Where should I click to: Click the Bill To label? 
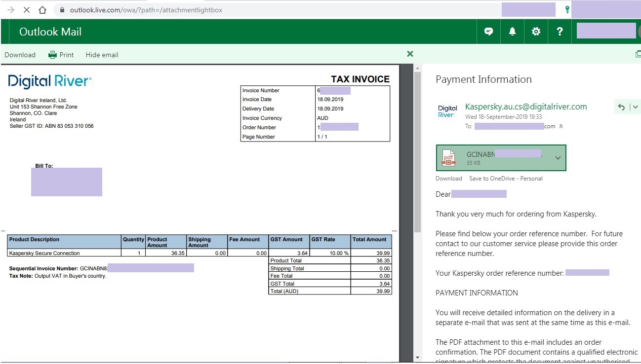click(x=44, y=166)
